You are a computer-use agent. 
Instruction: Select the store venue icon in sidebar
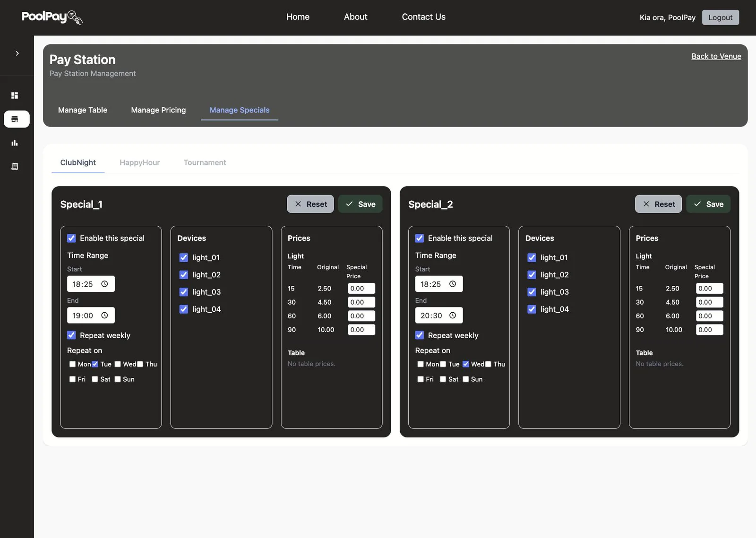pyautogui.click(x=17, y=119)
